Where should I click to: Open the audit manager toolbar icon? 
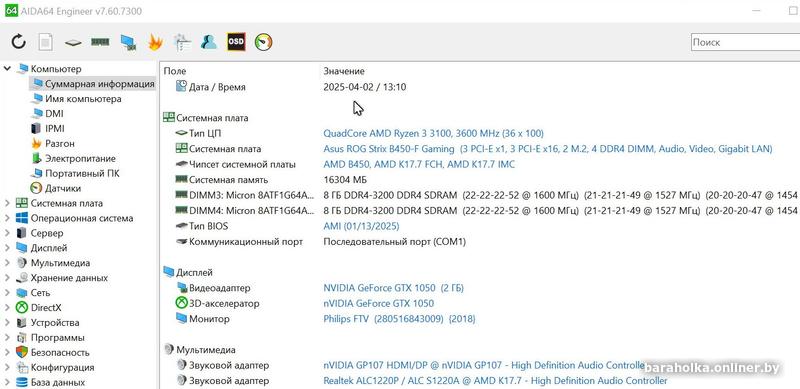click(182, 42)
